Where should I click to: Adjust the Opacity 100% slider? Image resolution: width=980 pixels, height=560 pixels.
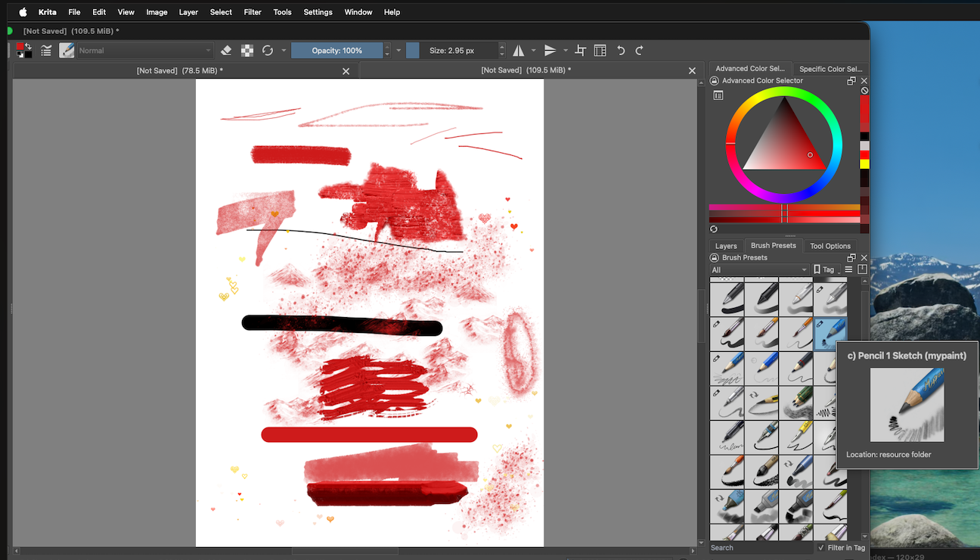(x=337, y=51)
